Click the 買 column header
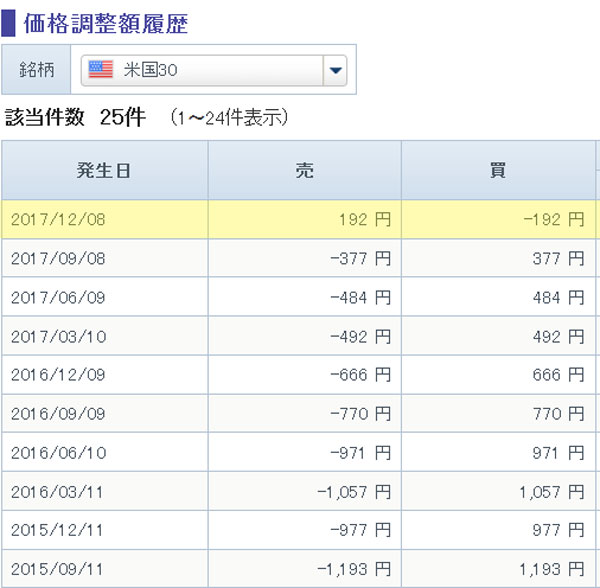Viewport: 600px width, 588px height. point(497,170)
